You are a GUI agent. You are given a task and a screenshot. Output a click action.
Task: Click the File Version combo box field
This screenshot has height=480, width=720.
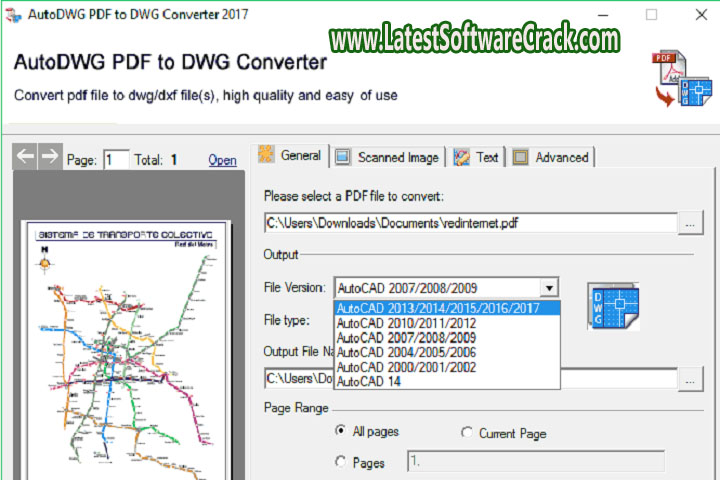pos(446,288)
